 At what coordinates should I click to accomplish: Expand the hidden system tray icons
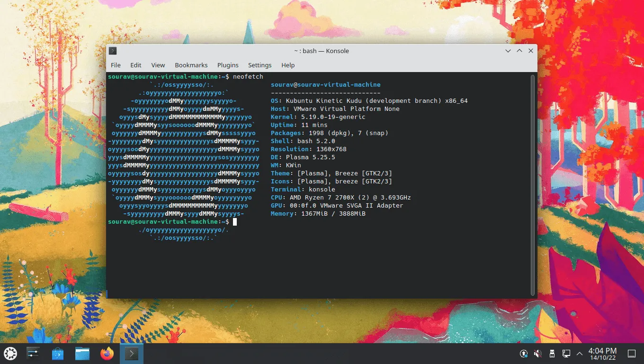pyautogui.click(x=579, y=353)
